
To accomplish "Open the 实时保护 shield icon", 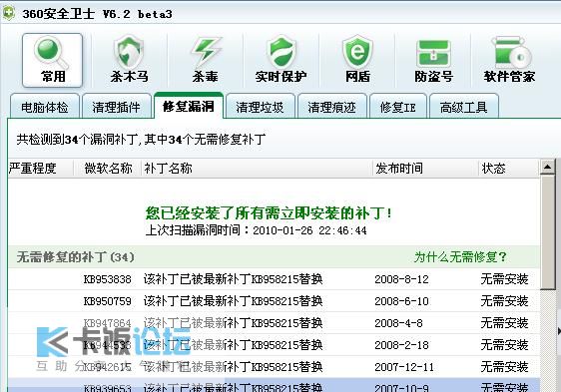I will point(281,60).
